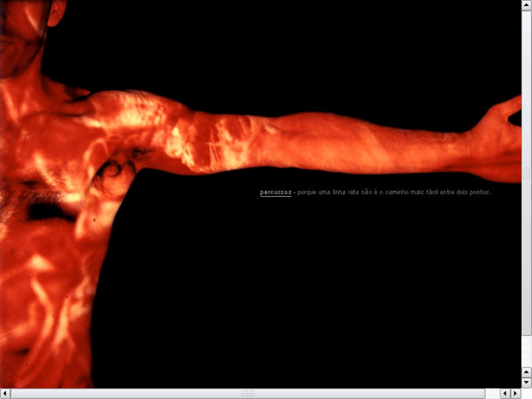The image size is (532, 399).
Task: Click the tagline text beginning with porque
Action: [394, 193]
